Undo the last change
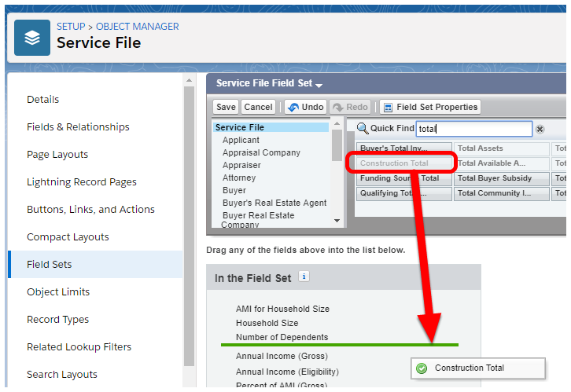Image resolution: width=571 pixels, height=392 pixels. point(305,107)
